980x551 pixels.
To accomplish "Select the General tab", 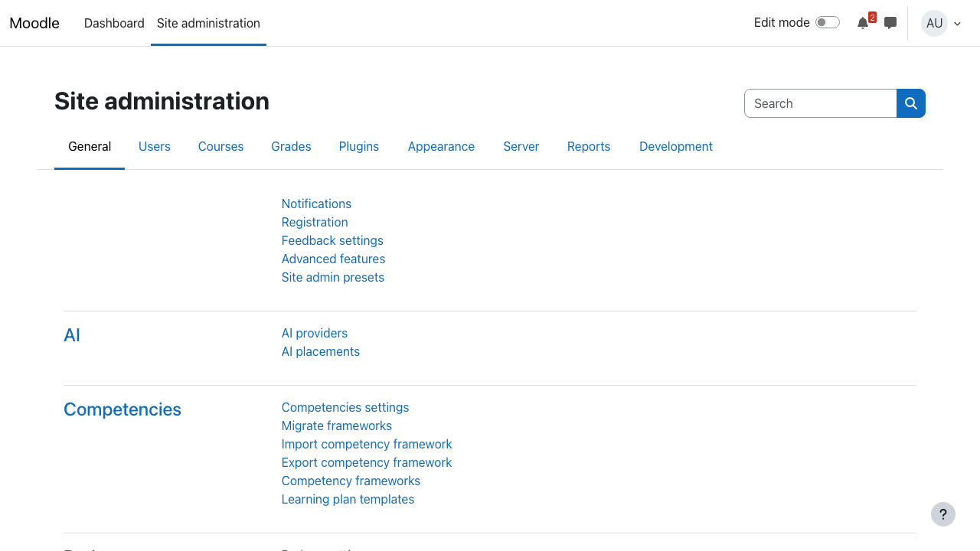I will pyautogui.click(x=90, y=146).
